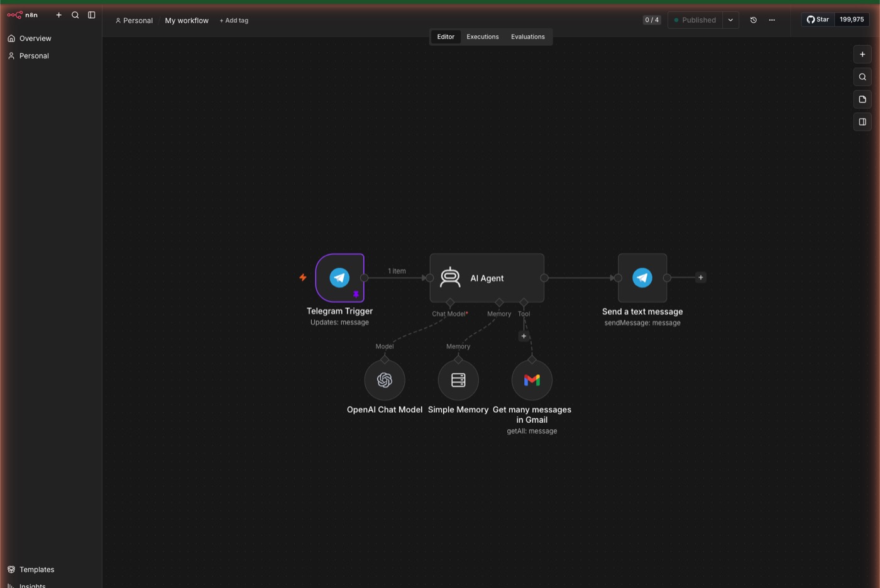Click the Published button
The width and height of the screenshot is (880, 588).
695,20
